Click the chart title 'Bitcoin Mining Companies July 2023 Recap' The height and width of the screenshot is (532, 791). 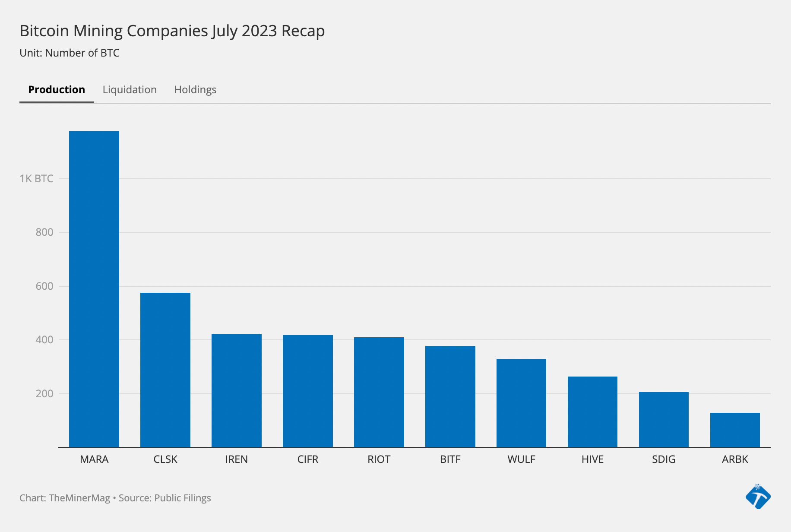click(x=172, y=31)
